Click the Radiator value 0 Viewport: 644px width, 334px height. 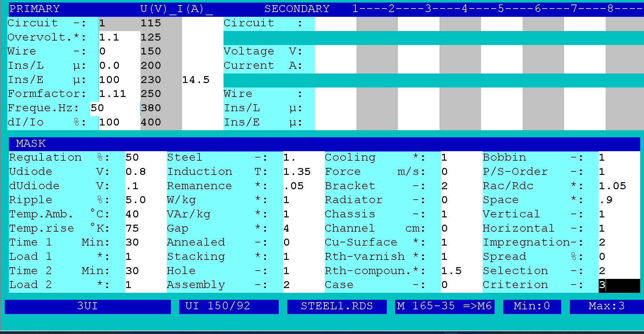click(462, 200)
